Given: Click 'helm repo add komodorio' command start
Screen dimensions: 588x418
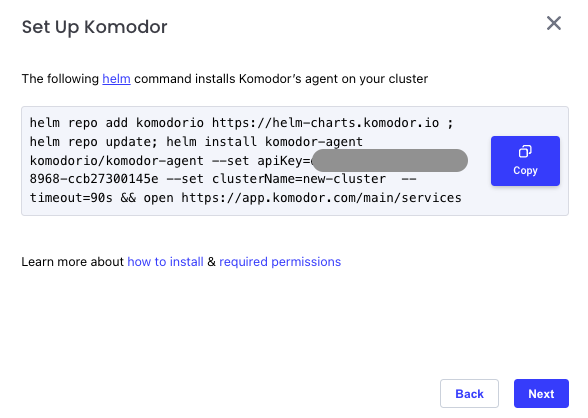Looking at the screenshot, I should [117, 123].
